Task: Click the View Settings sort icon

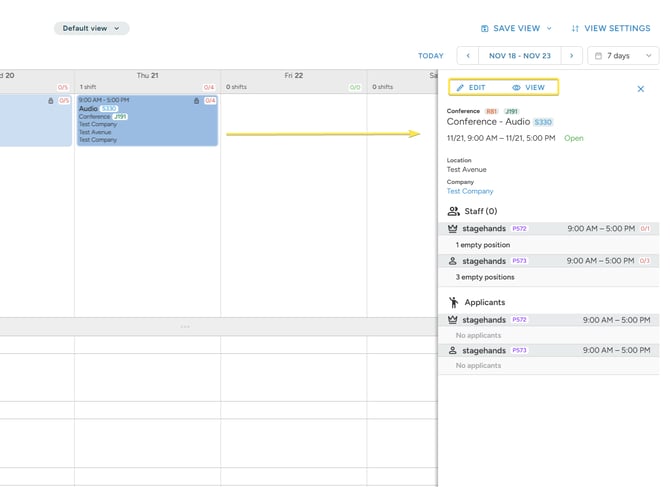Action: click(x=575, y=29)
